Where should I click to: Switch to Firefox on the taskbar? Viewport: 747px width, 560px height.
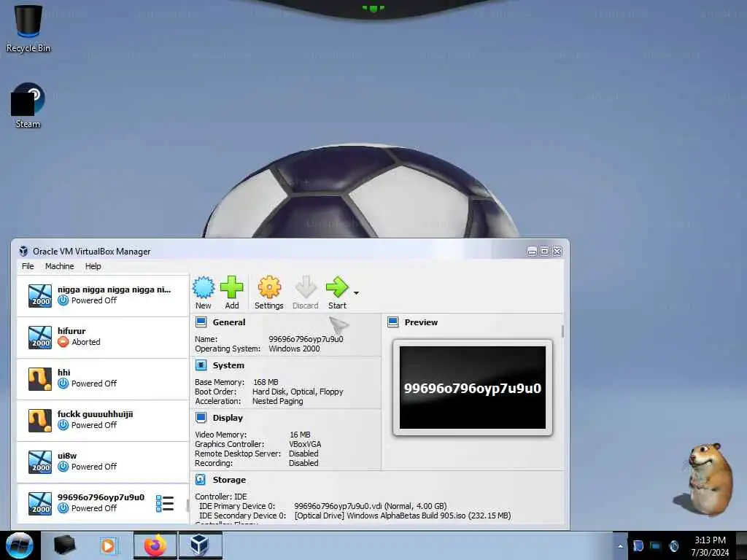coord(155,545)
